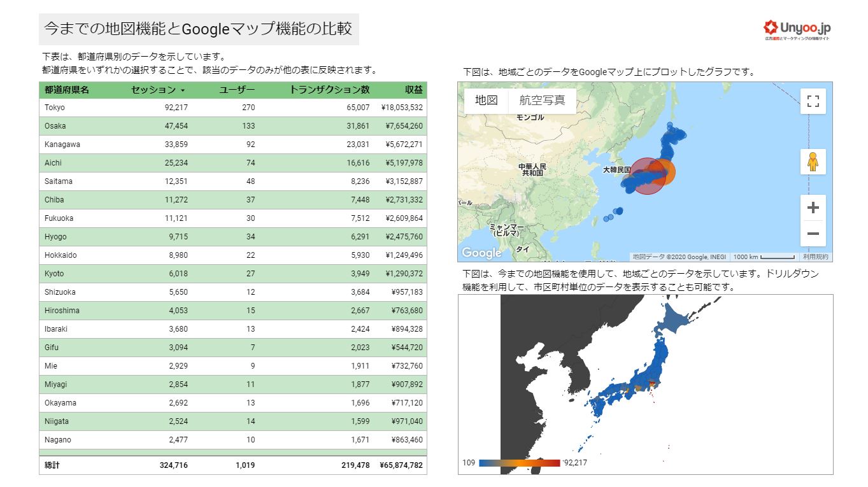Select the Fukuoka row
The width and height of the screenshot is (868, 487).
[233, 218]
